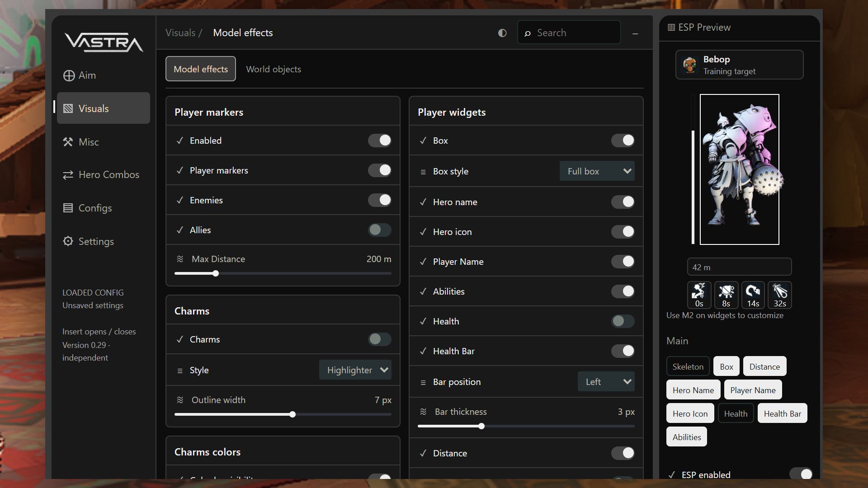The width and height of the screenshot is (868, 488).
Task: Select the 32s ability icon
Action: coord(780,295)
